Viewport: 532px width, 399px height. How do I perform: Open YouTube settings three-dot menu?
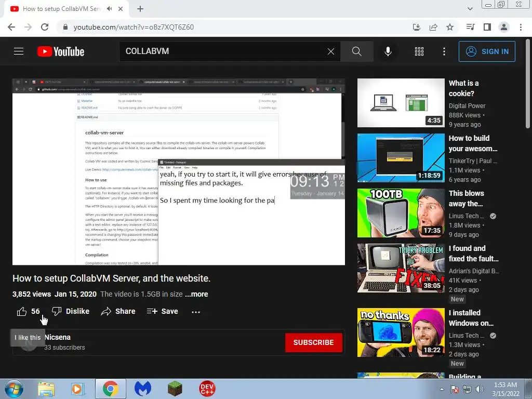pos(444,51)
